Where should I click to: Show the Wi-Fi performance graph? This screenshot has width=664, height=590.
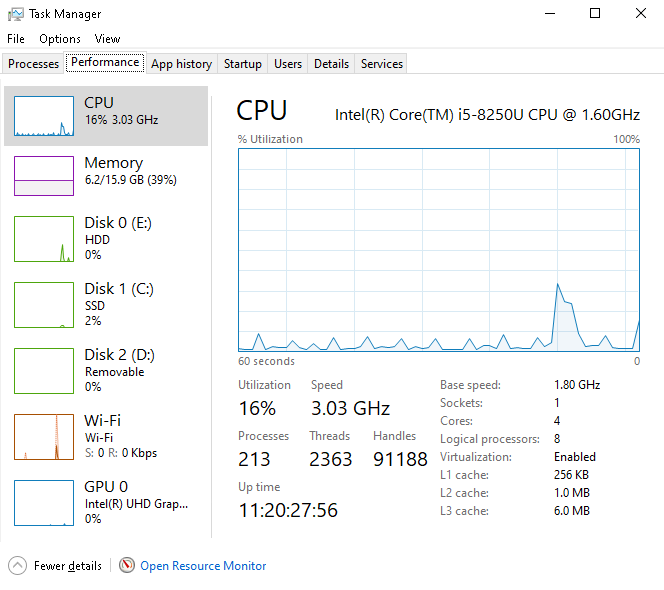(44, 436)
